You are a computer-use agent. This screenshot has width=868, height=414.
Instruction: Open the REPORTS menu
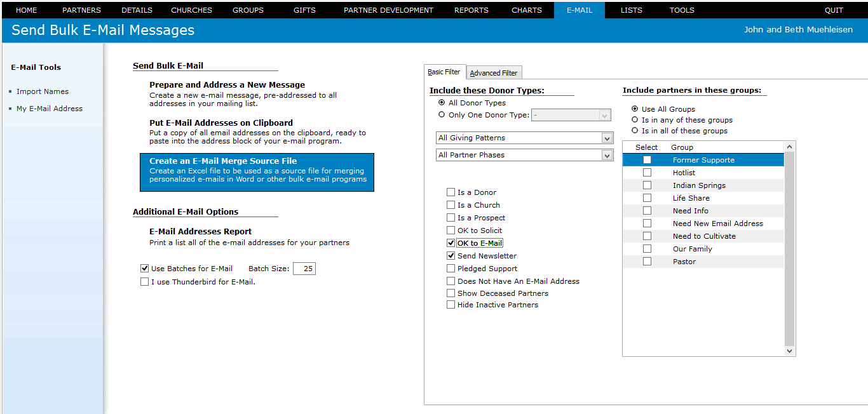pos(471,10)
